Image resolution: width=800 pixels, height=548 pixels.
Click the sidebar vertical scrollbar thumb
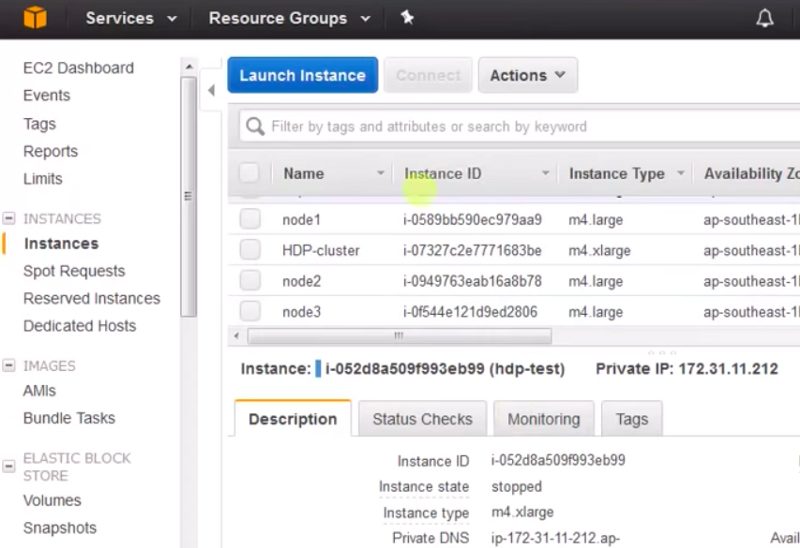(x=188, y=196)
